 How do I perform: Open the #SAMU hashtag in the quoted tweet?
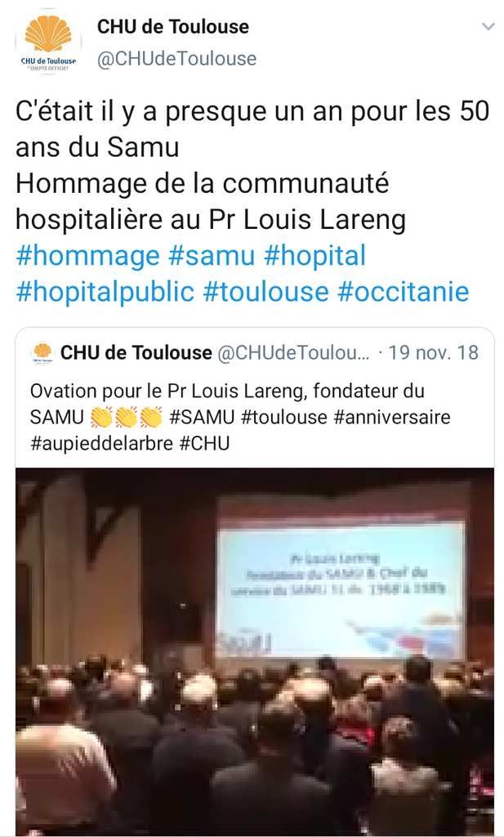coord(202,417)
